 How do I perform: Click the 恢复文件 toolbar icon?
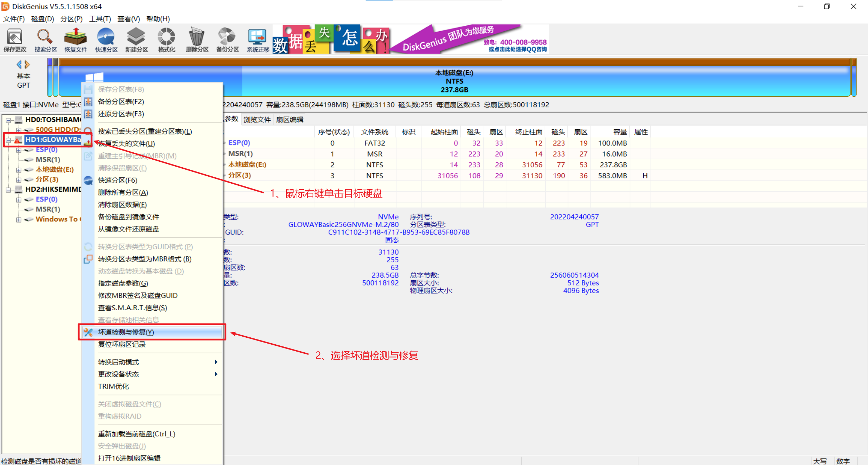pyautogui.click(x=75, y=39)
